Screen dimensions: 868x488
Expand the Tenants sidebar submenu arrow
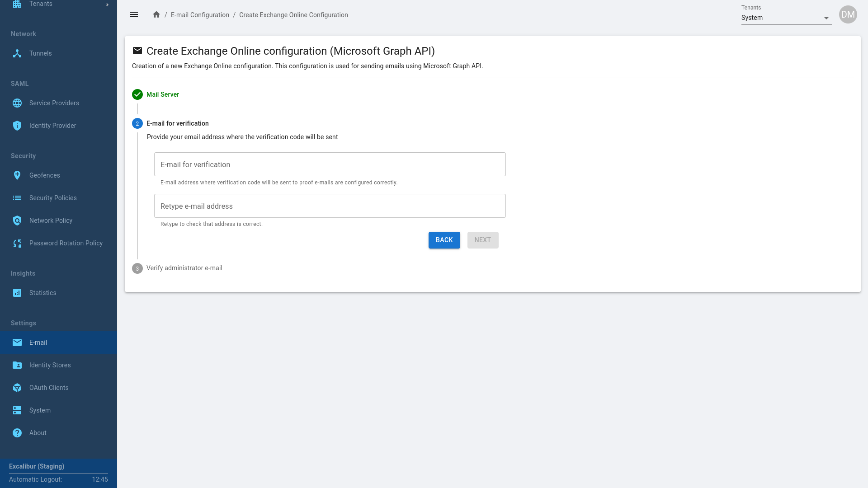point(107,5)
